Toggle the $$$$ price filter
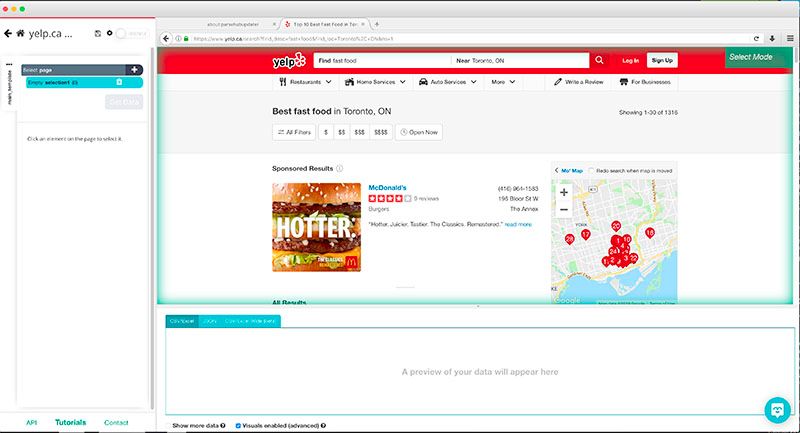800x433 pixels. point(381,132)
